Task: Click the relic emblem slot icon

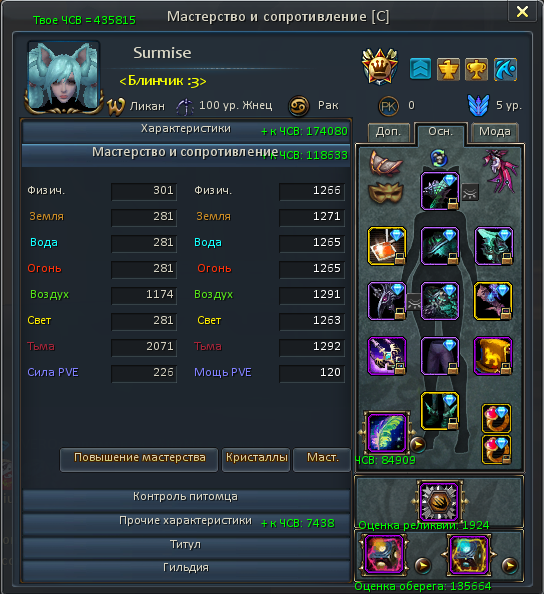Action: [439, 502]
